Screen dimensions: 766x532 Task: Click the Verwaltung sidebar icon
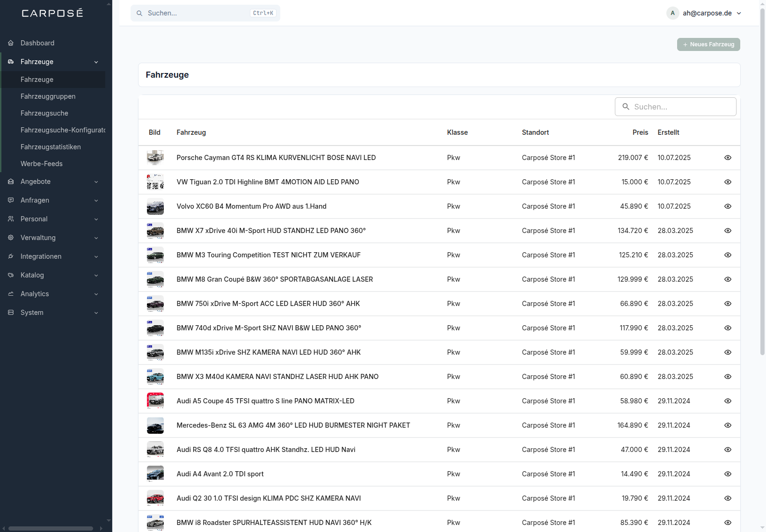point(11,238)
